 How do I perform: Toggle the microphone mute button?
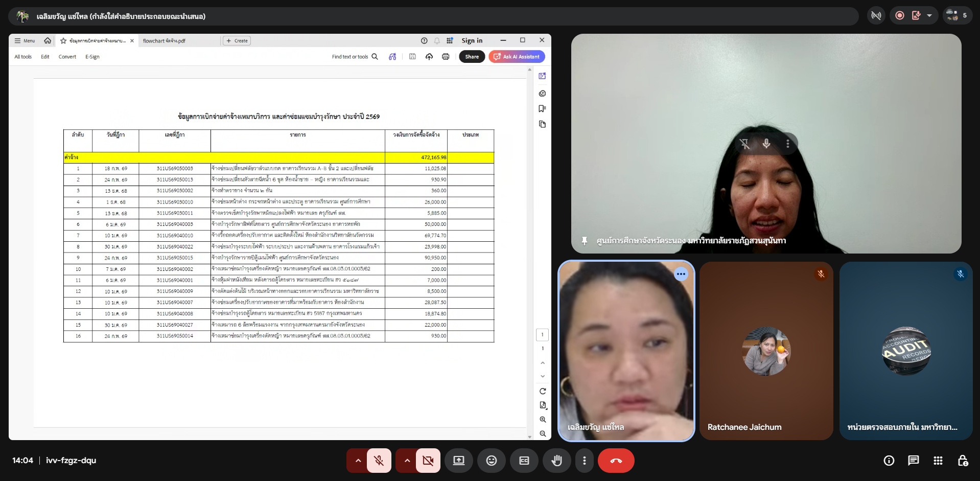pyautogui.click(x=379, y=461)
